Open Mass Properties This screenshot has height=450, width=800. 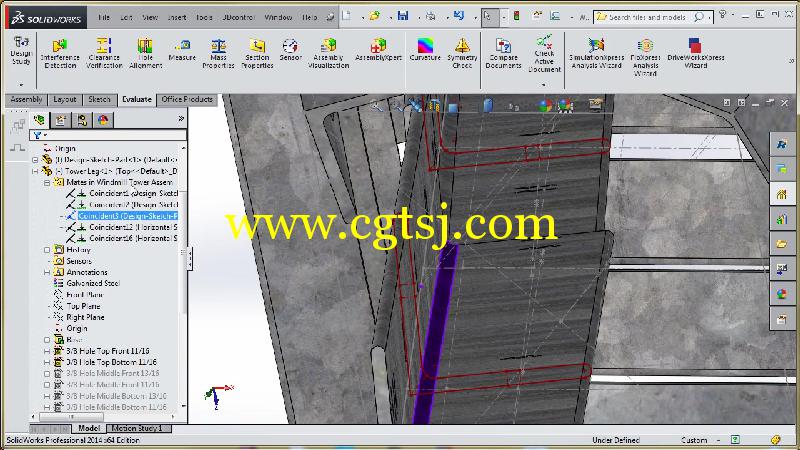[218, 53]
